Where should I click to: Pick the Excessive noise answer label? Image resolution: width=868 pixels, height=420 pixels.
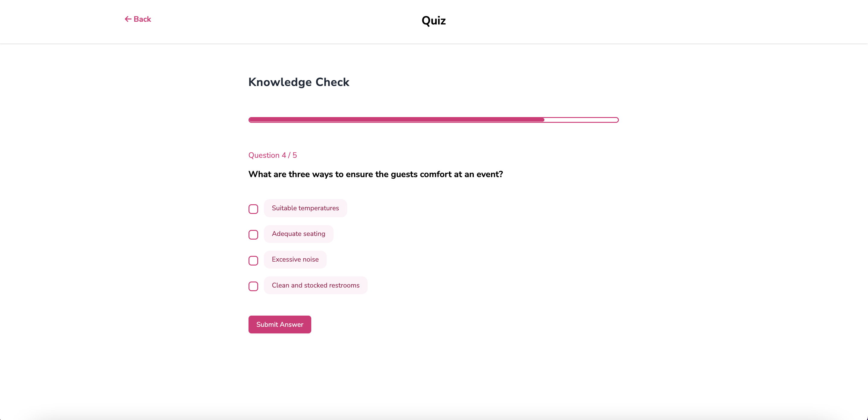click(295, 259)
